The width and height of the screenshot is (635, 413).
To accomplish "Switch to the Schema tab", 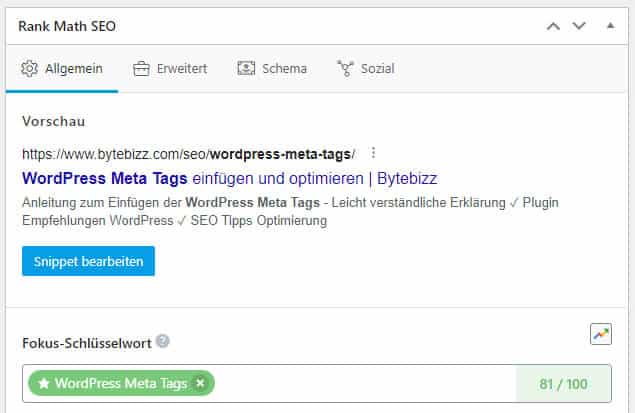I will (272, 68).
